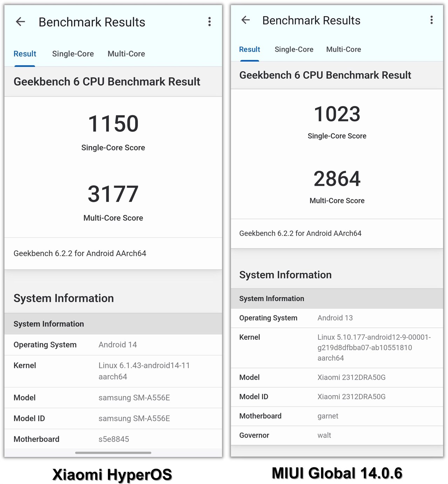Click the 1150 single-core score
The width and height of the screenshot is (448, 484).
coord(113,124)
